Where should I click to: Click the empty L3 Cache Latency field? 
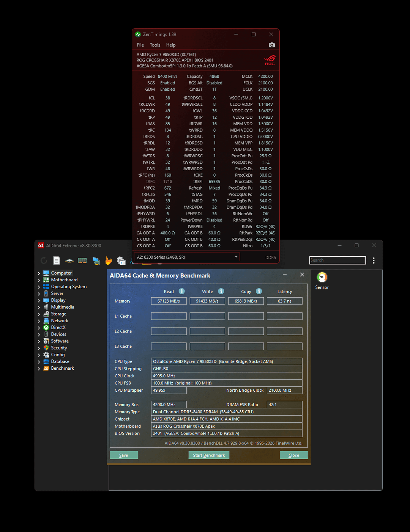tap(285, 347)
